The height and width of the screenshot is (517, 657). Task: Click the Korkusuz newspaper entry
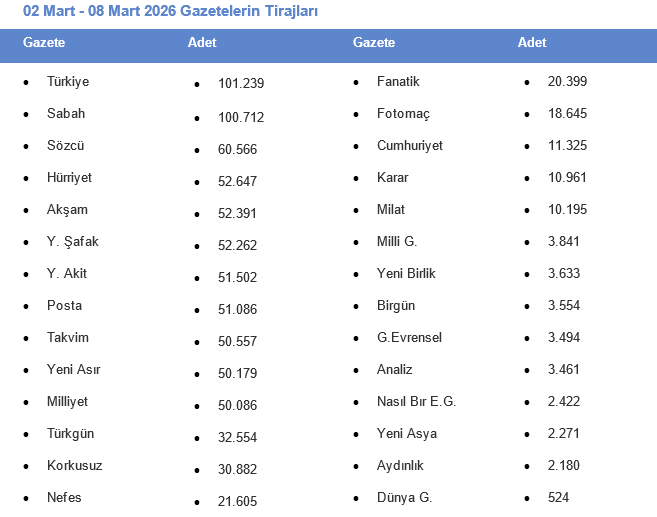click(x=75, y=466)
